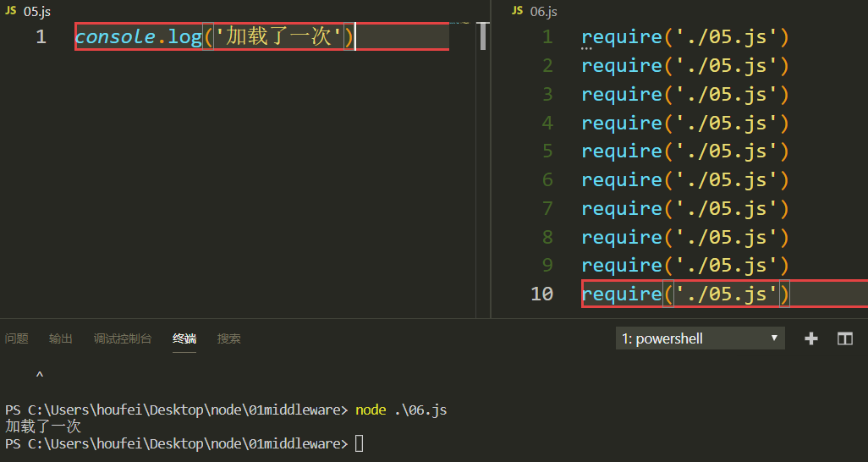Switch to the 问题 panel tab
868x462 pixels.
[17, 338]
